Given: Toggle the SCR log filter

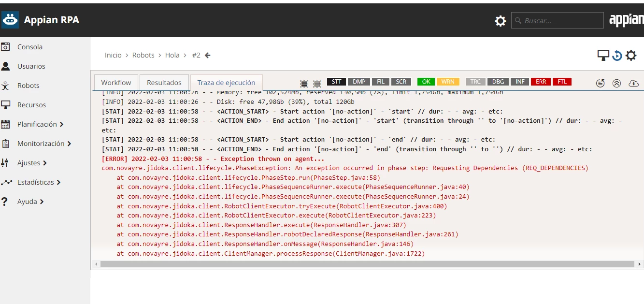Looking at the screenshot, I should click(x=401, y=82).
